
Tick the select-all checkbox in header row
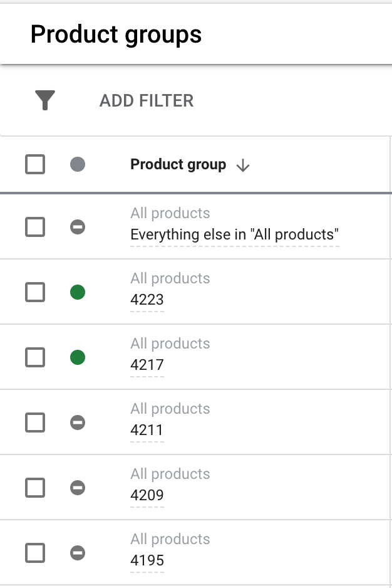pos(35,164)
